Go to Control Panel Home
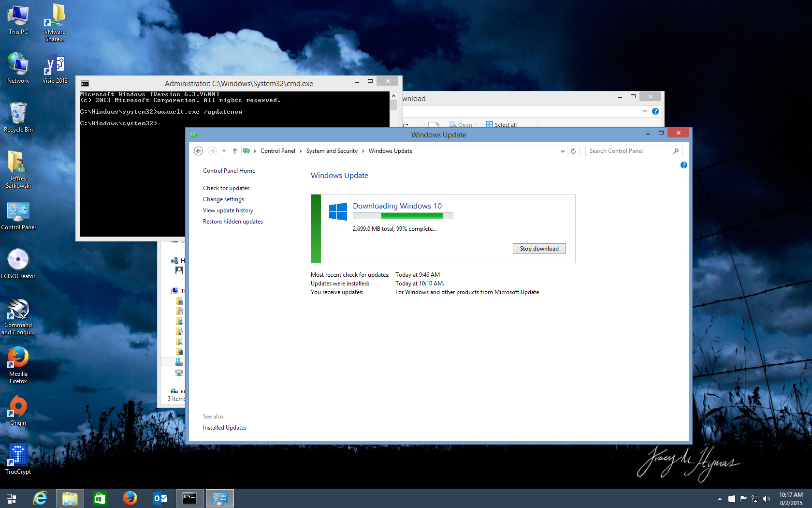The image size is (812, 508). coord(229,171)
